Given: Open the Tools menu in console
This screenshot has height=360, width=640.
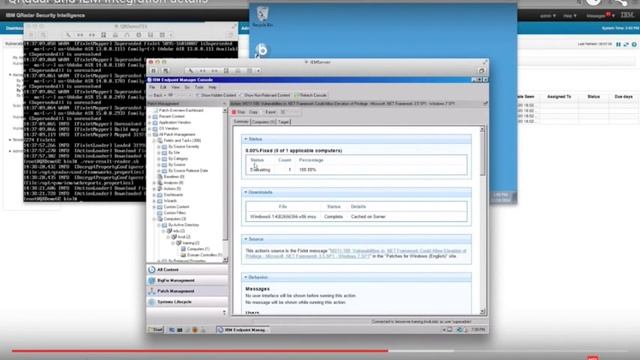Looking at the screenshot, I should [x=199, y=87].
